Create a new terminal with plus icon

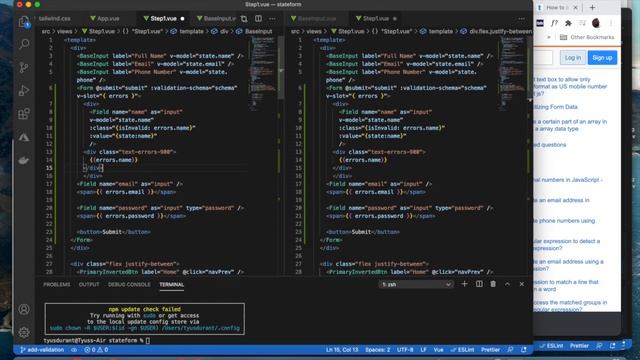[x=464, y=284]
